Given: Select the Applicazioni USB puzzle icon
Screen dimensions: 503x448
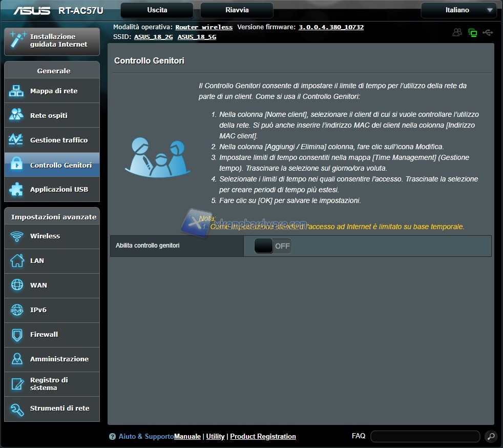Looking at the screenshot, I should 16,190.
